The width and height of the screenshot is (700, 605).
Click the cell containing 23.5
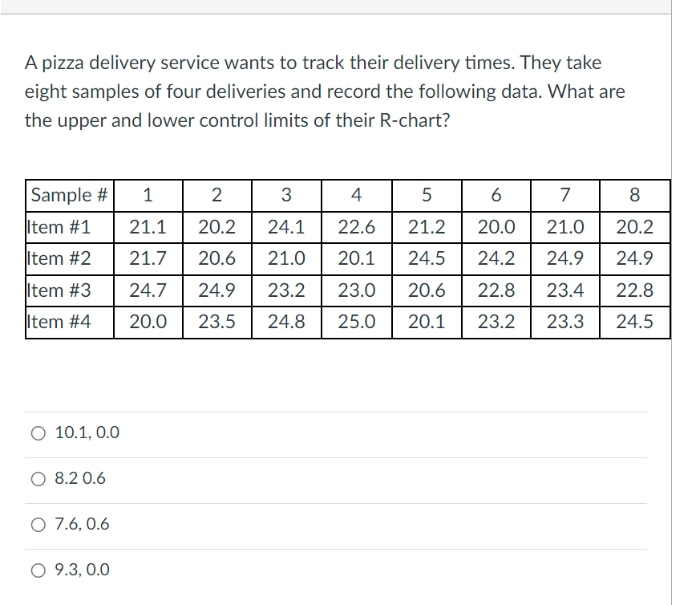tap(216, 321)
